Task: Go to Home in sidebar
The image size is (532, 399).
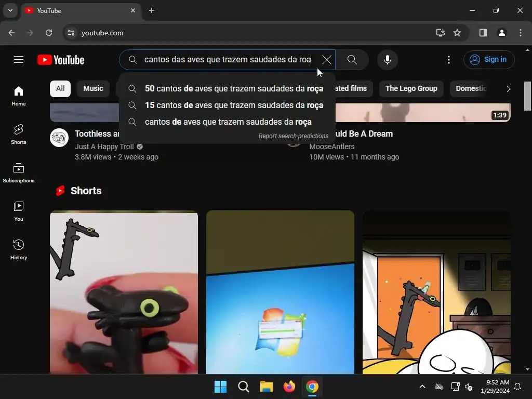Action: click(x=19, y=96)
